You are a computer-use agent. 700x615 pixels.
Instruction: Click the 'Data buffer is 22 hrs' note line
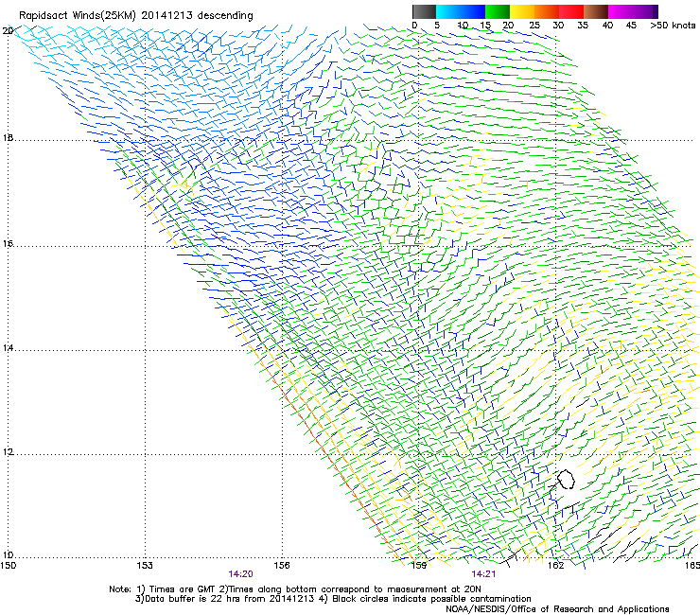tap(333, 599)
